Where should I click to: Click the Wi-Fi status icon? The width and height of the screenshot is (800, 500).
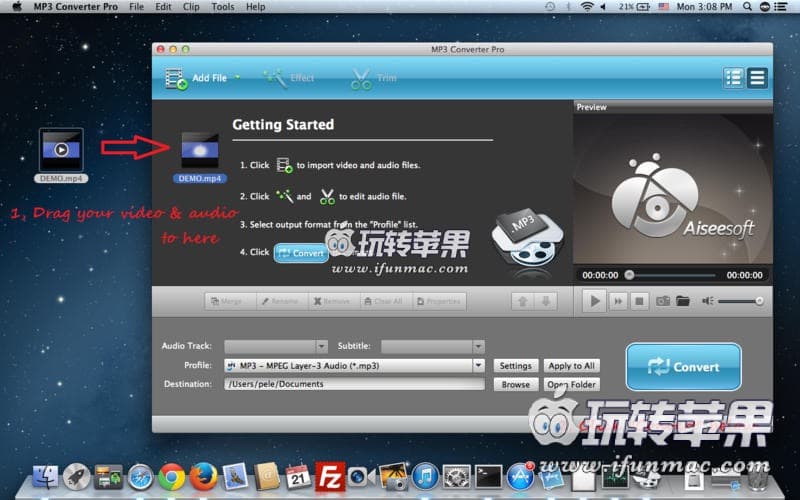tap(587, 7)
